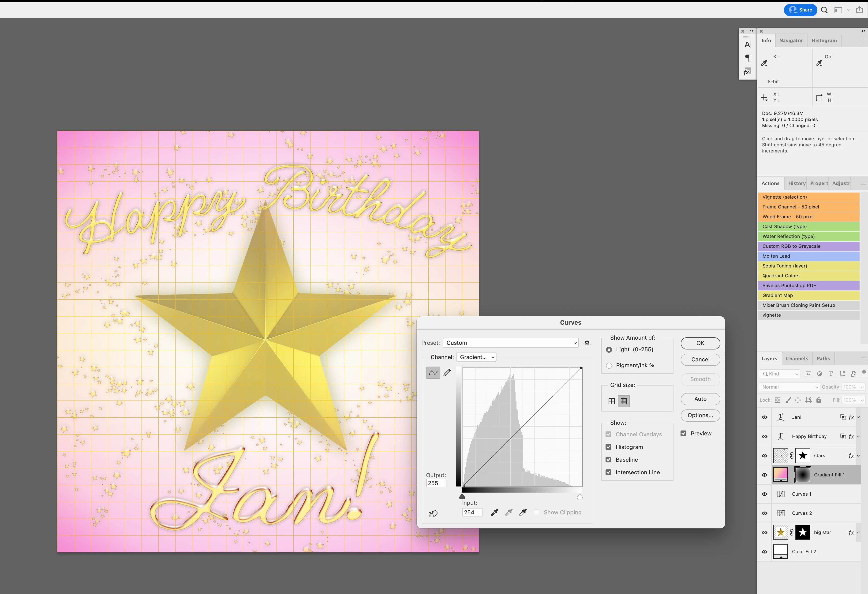868x594 pixels.
Task: Open the Character panel icon
Action: pyautogui.click(x=747, y=45)
